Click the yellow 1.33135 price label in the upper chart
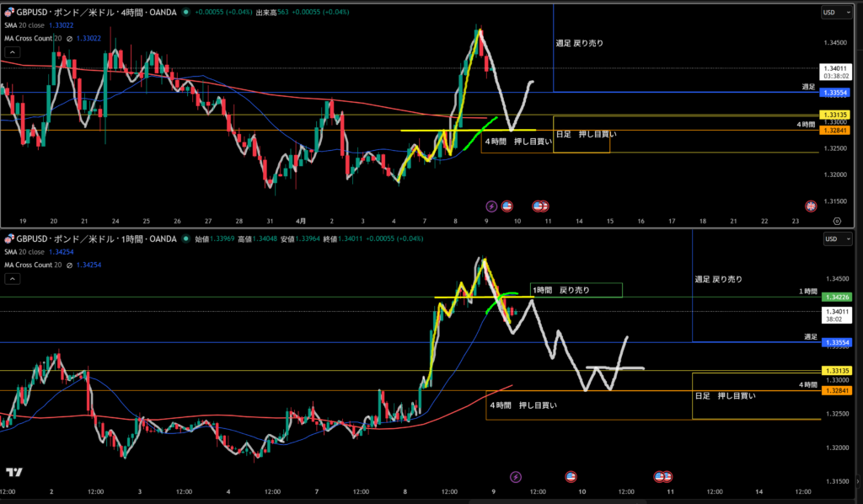 [x=835, y=114]
